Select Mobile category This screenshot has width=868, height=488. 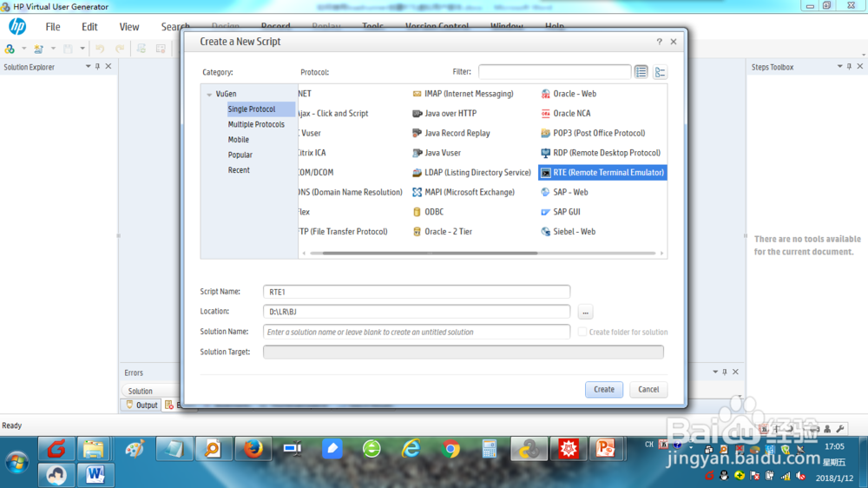pyautogui.click(x=238, y=140)
